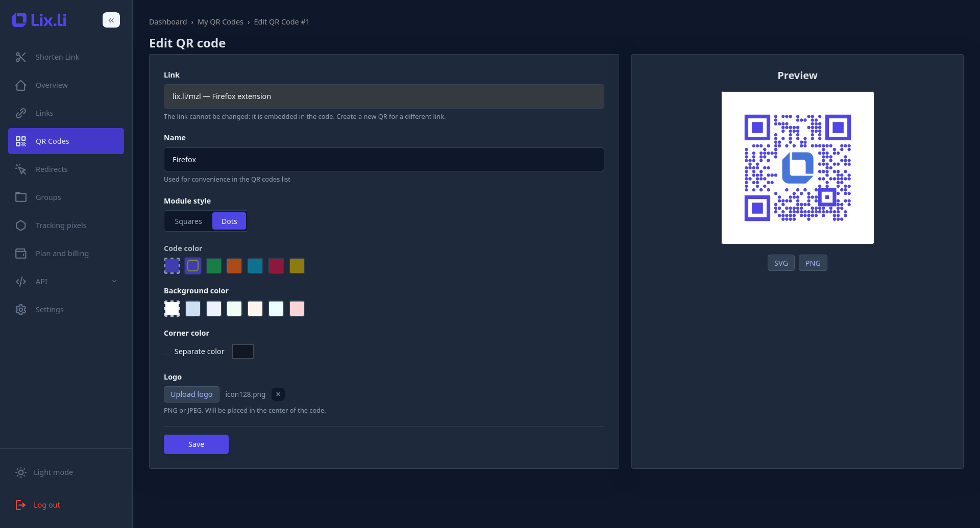Viewport: 980px width, 528px height.
Task: Click the code brackets icon for API
Action: tap(21, 282)
